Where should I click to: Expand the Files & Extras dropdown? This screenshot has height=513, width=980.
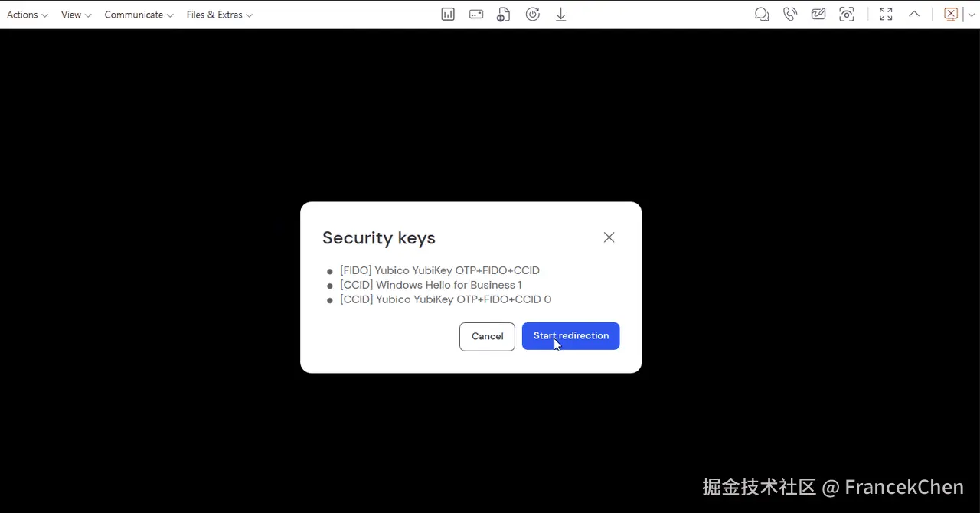(x=220, y=15)
